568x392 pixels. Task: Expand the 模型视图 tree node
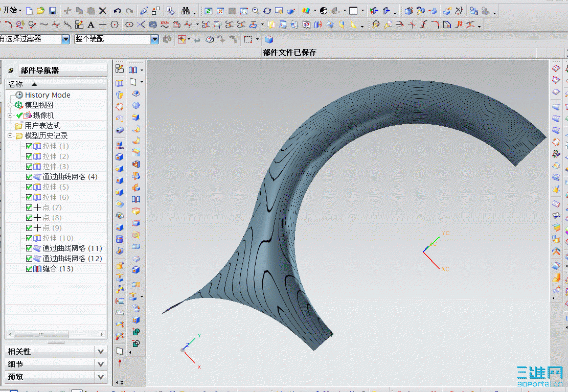(x=10, y=105)
